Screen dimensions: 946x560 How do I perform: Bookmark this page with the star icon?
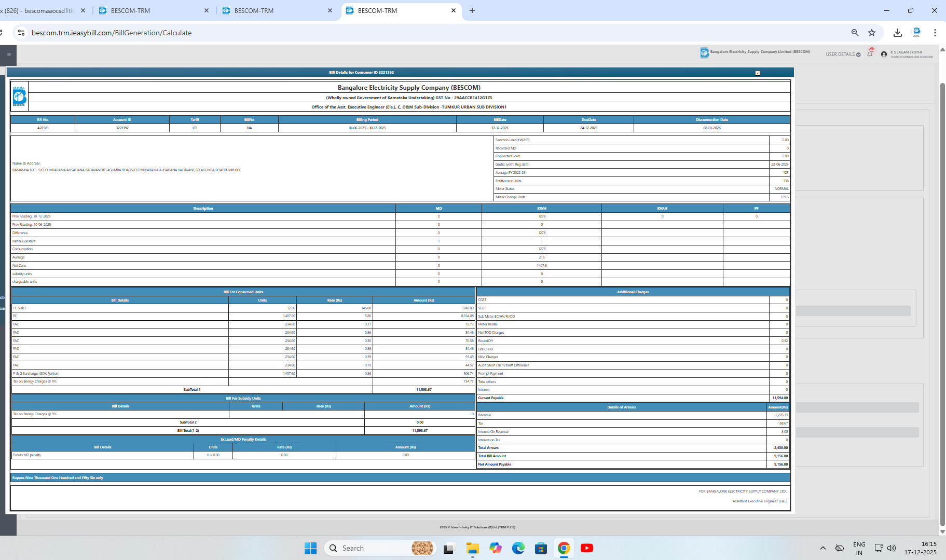872,33
